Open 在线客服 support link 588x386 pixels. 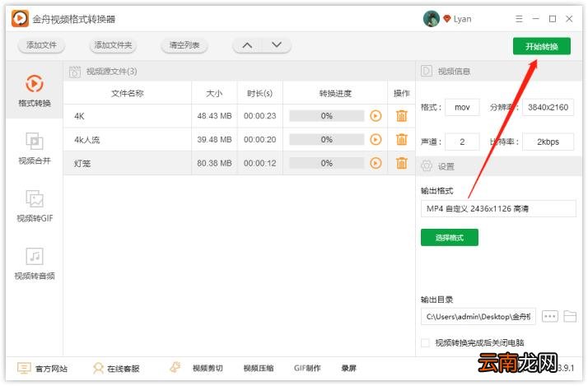click(123, 369)
